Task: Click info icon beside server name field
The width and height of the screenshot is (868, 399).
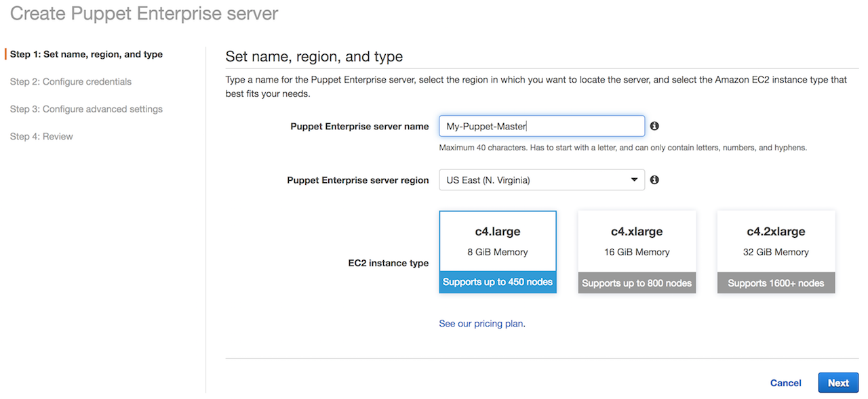Action: click(x=654, y=126)
